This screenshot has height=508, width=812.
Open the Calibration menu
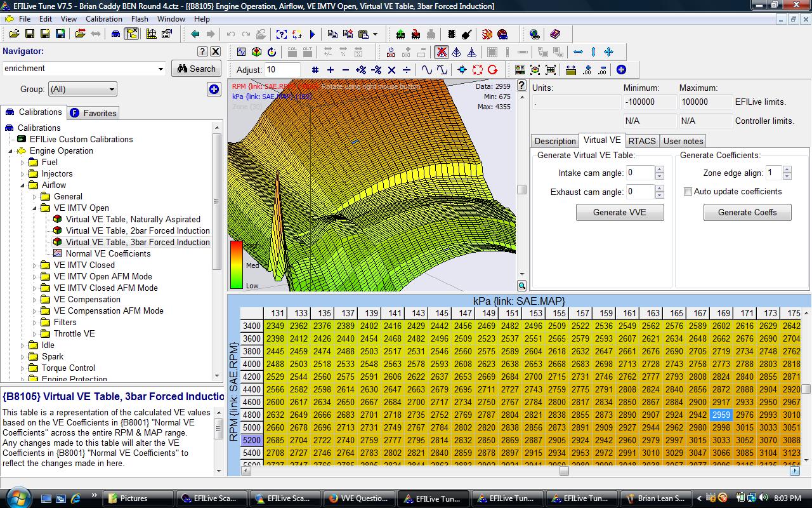(104, 19)
